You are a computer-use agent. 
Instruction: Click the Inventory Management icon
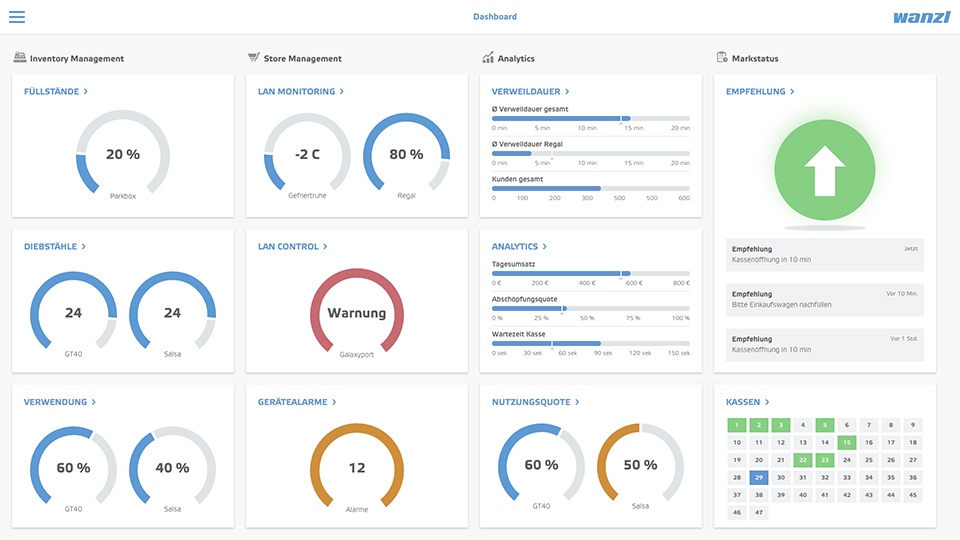(20, 58)
